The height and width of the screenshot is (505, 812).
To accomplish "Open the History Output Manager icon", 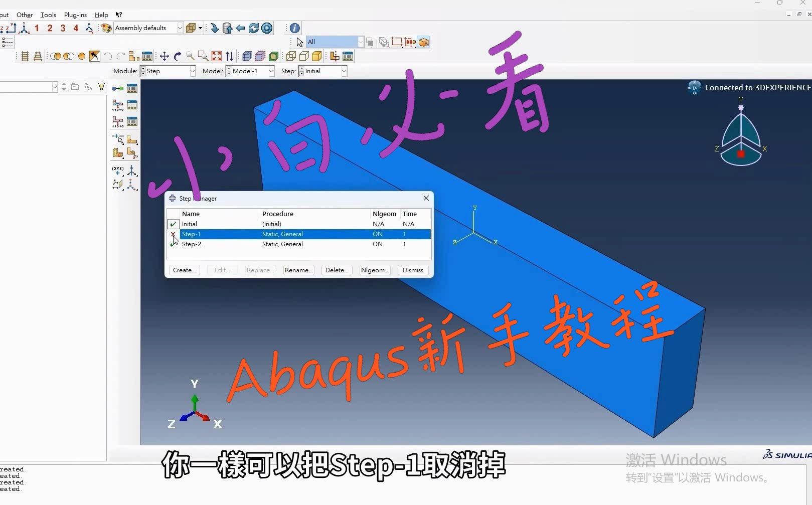I will (x=132, y=121).
